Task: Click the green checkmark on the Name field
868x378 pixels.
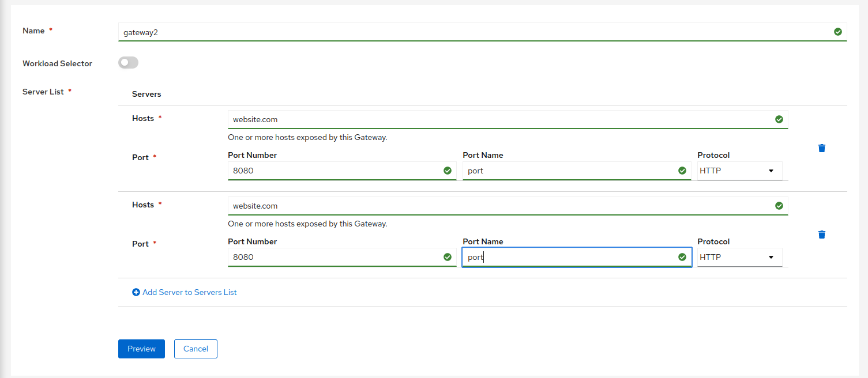Action: (838, 32)
